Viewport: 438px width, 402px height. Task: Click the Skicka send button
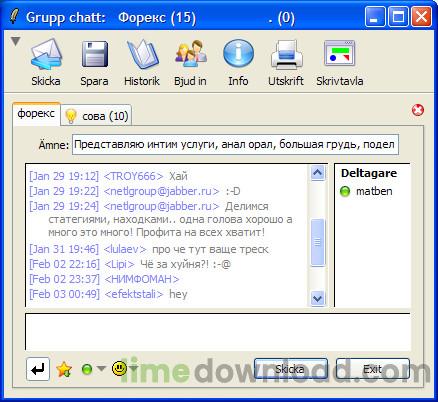(291, 369)
